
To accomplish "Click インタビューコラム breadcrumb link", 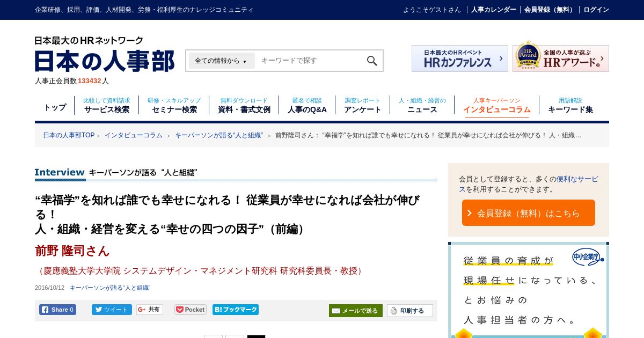I will click(x=134, y=135).
